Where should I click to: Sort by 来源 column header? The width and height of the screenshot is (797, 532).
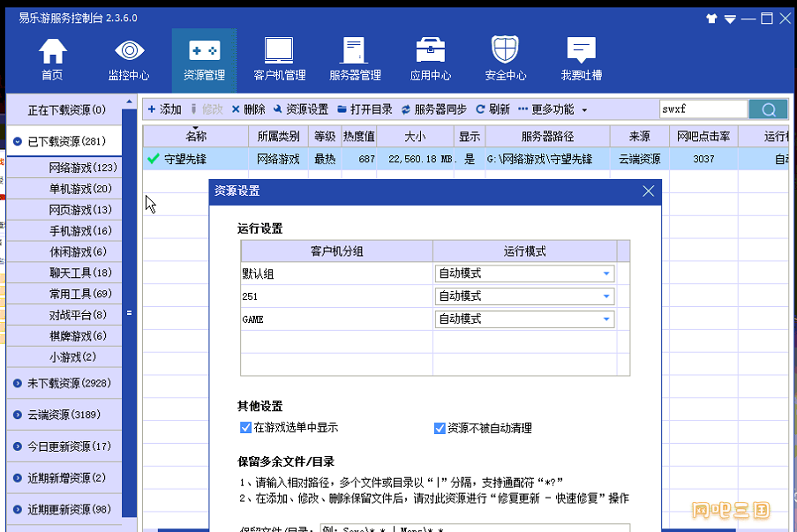[639, 136]
